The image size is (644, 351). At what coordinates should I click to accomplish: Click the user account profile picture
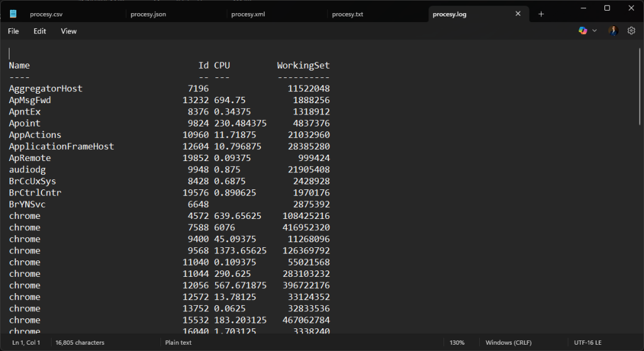click(613, 31)
